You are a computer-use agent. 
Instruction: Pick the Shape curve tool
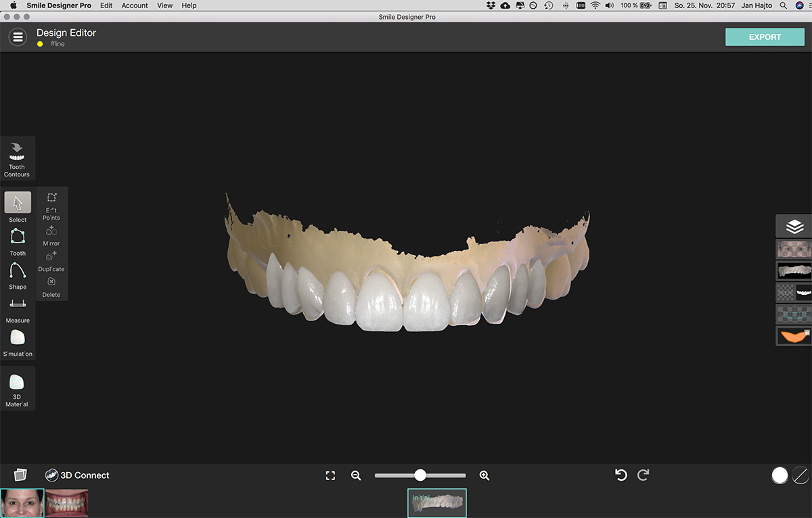pyautogui.click(x=18, y=276)
